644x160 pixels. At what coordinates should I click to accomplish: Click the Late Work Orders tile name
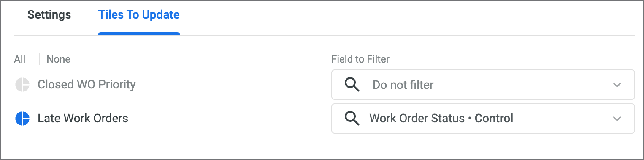83,119
